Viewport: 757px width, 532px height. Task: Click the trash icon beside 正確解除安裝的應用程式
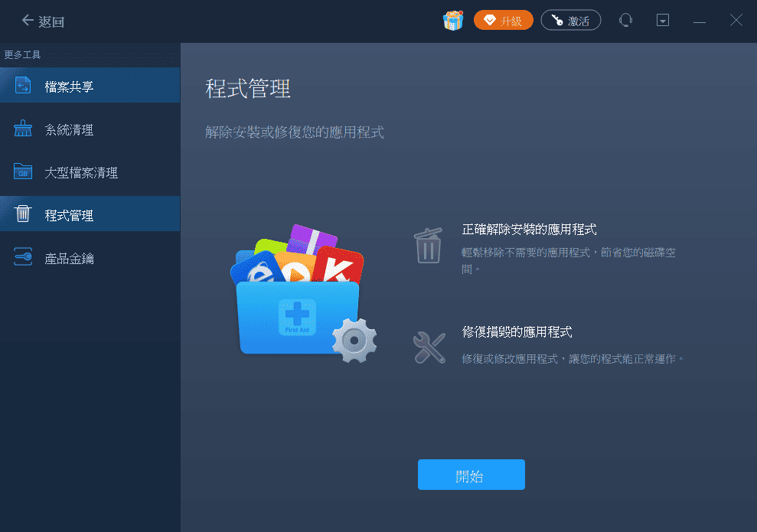tap(428, 245)
